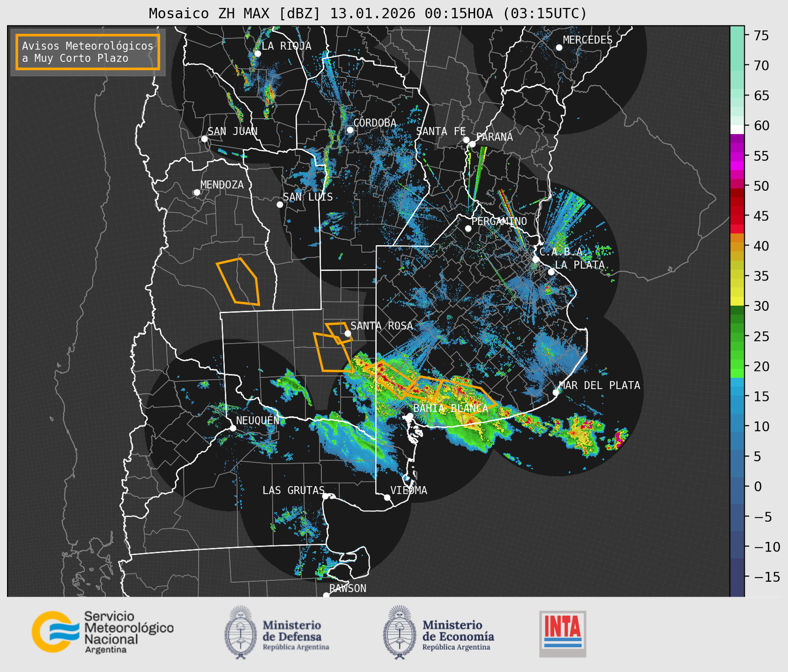This screenshot has width=788, height=672.
Task: Click the −15 value on the dBZ scale
Action: coord(766,577)
